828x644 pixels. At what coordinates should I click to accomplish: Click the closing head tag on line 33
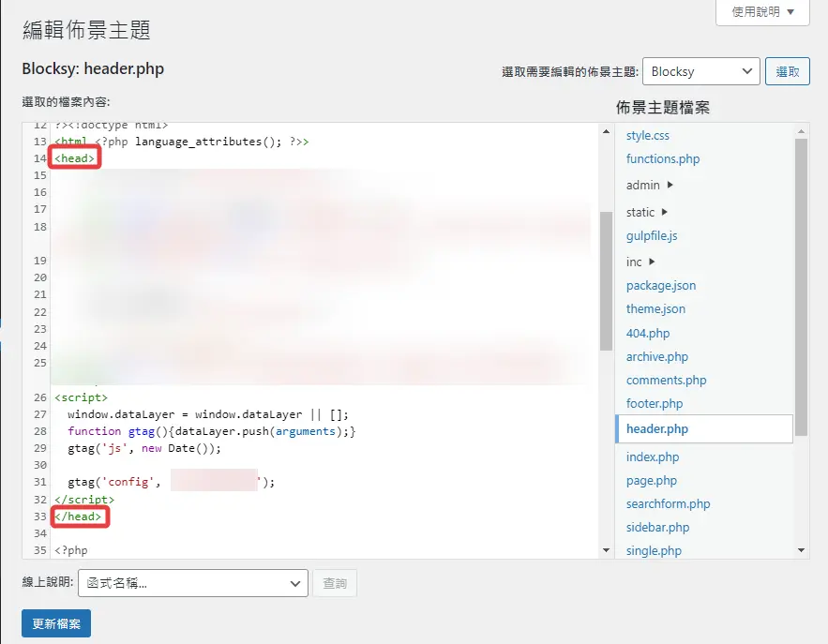(x=78, y=517)
